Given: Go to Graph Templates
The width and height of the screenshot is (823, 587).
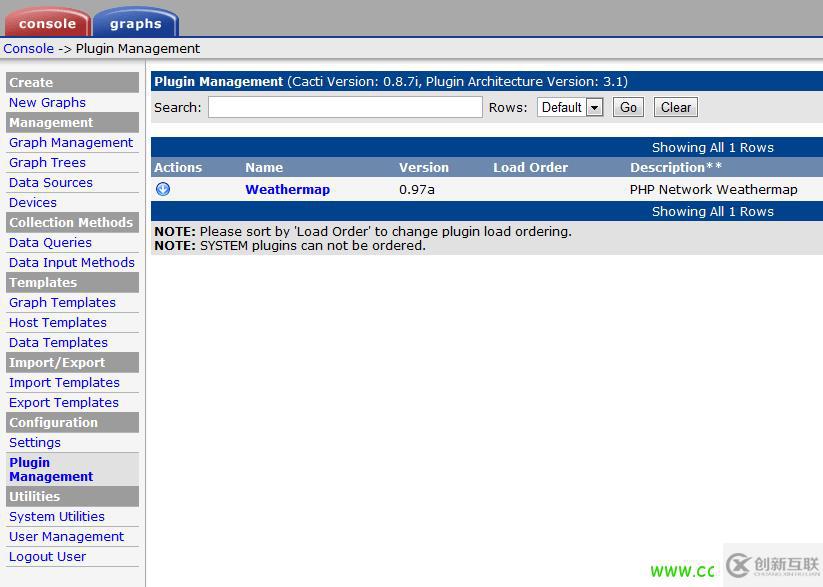Looking at the screenshot, I should point(62,302).
